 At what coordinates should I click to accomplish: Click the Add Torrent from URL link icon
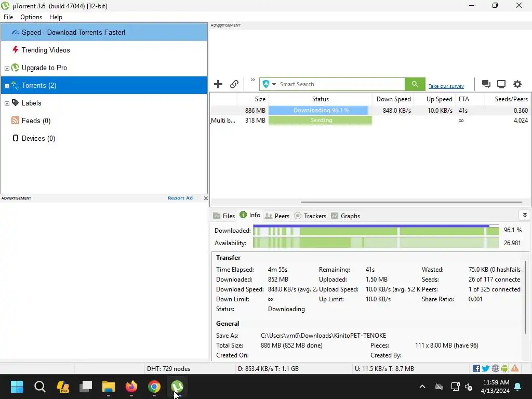(x=234, y=84)
